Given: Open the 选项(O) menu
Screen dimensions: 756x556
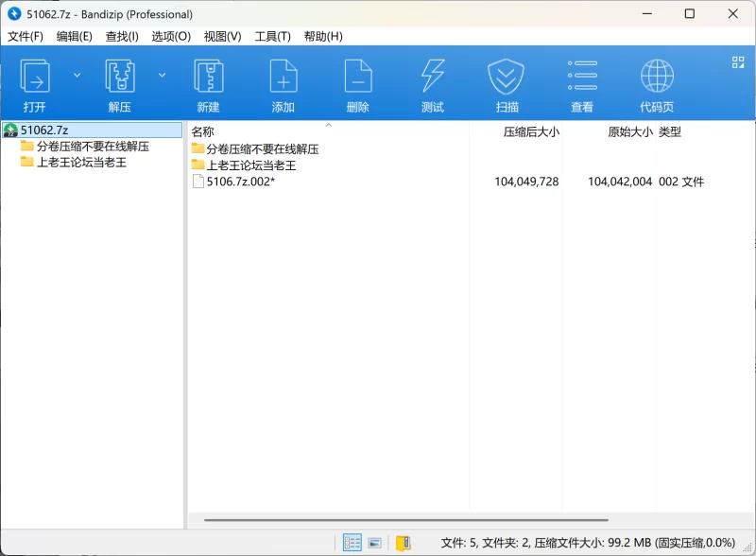Looking at the screenshot, I should 171,37.
